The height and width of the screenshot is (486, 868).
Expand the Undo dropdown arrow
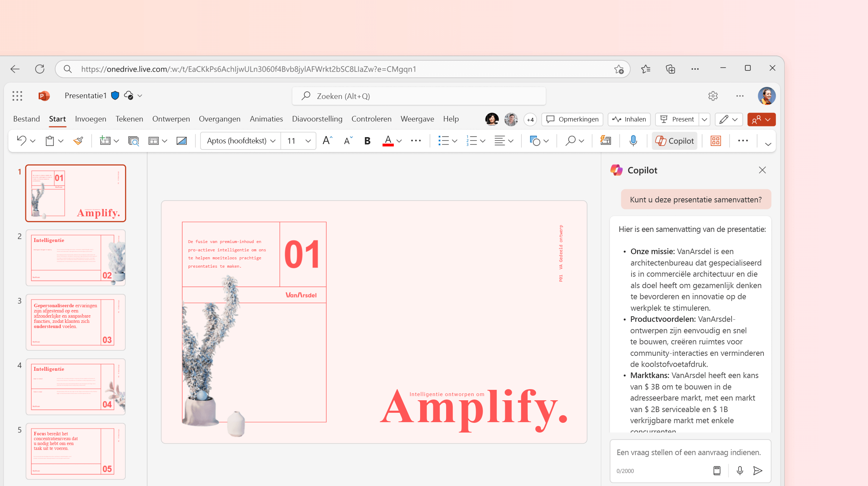[33, 141]
